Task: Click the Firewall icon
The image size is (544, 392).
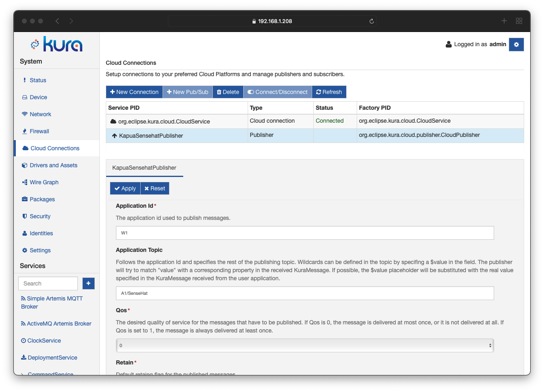Action: [x=25, y=131]
